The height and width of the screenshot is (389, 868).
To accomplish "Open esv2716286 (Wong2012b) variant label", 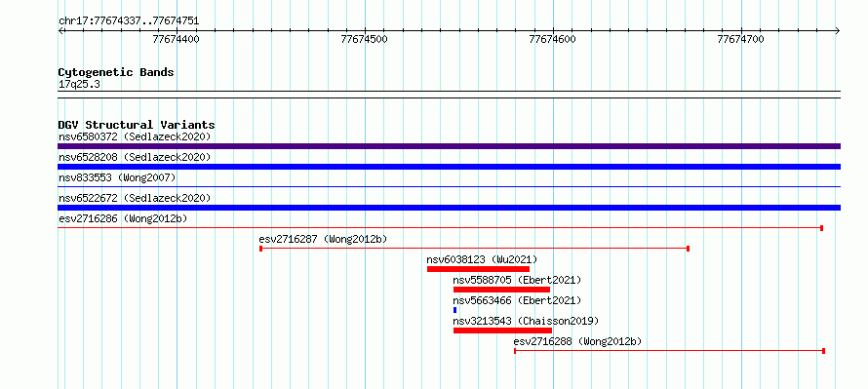I will pos(123,218).
